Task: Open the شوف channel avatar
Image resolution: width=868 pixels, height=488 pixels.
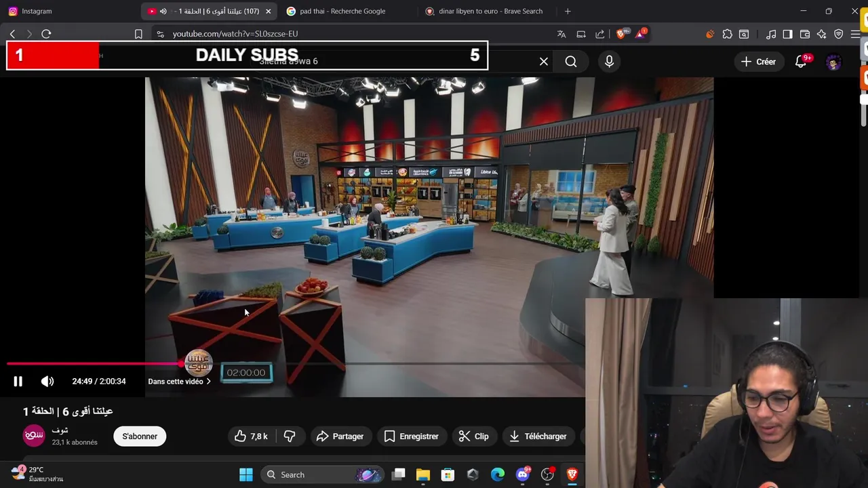Action: pos(34,436)
